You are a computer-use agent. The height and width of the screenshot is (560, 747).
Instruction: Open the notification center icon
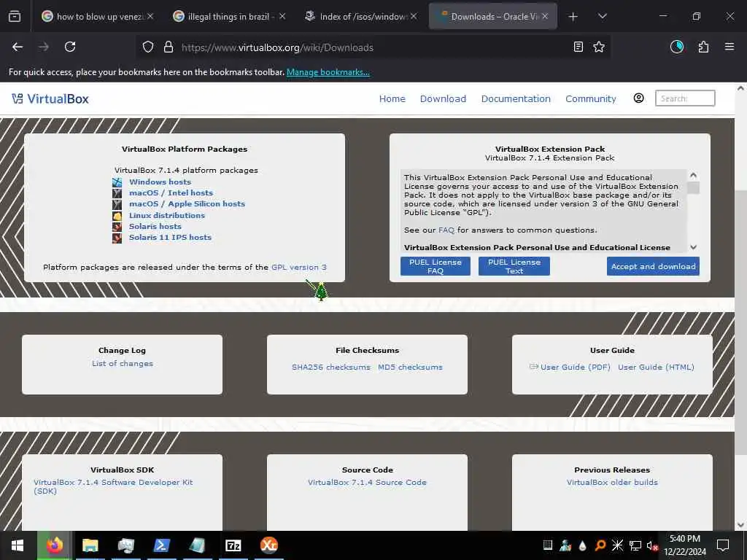click(723, 545)
